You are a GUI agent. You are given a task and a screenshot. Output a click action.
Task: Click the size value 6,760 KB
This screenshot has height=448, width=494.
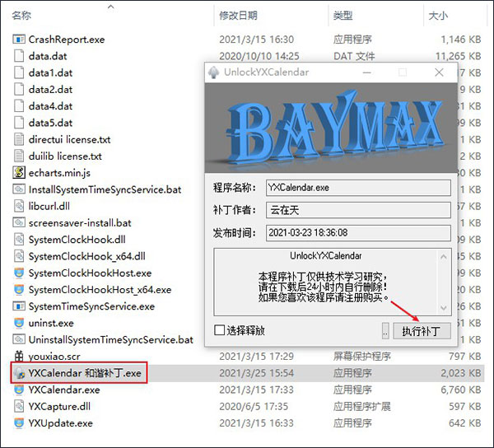click(461, 390)
